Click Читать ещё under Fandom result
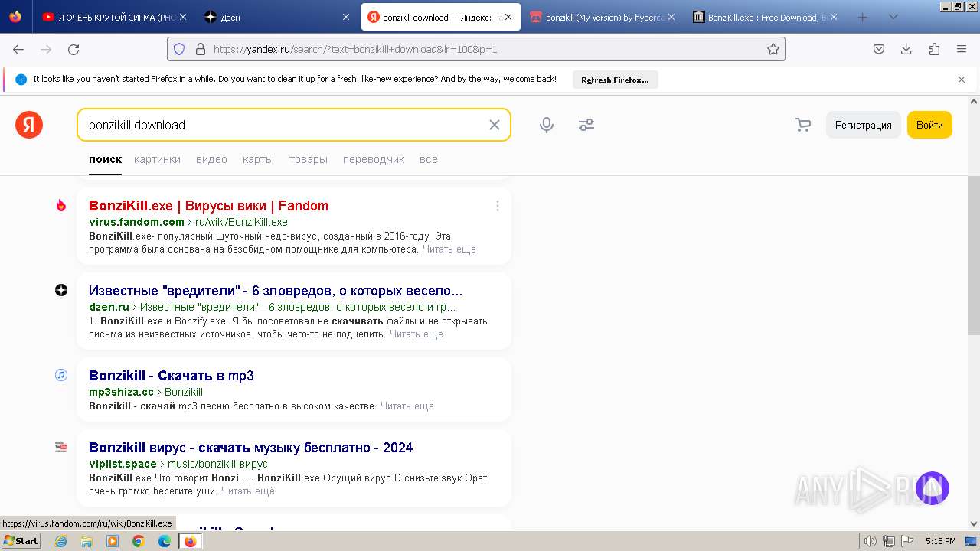 tap(449, 249)
